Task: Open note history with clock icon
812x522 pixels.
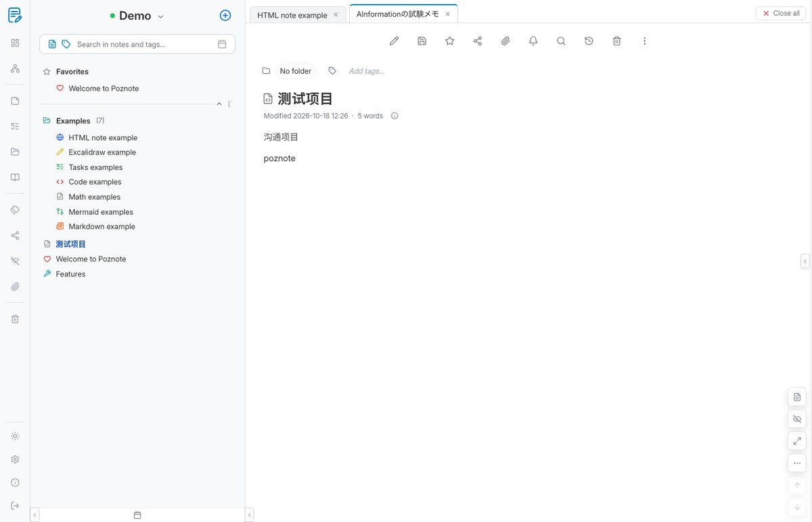Action: tap(589, 41)
